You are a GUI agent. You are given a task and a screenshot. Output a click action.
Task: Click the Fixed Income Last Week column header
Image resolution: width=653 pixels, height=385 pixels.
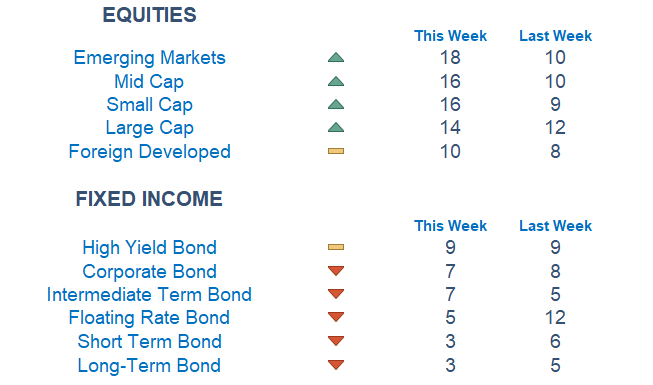[555, 226]
